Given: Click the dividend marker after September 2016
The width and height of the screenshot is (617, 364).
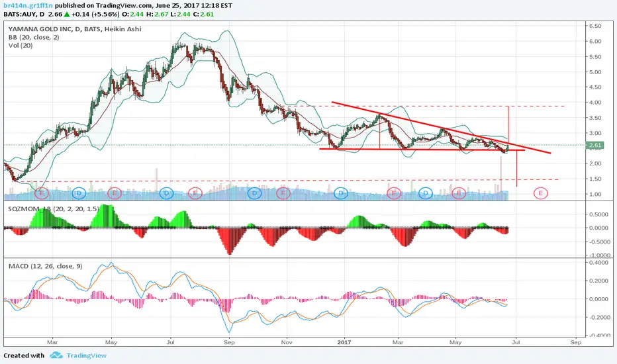Looking at the screenshot, I should click(255, 193).
